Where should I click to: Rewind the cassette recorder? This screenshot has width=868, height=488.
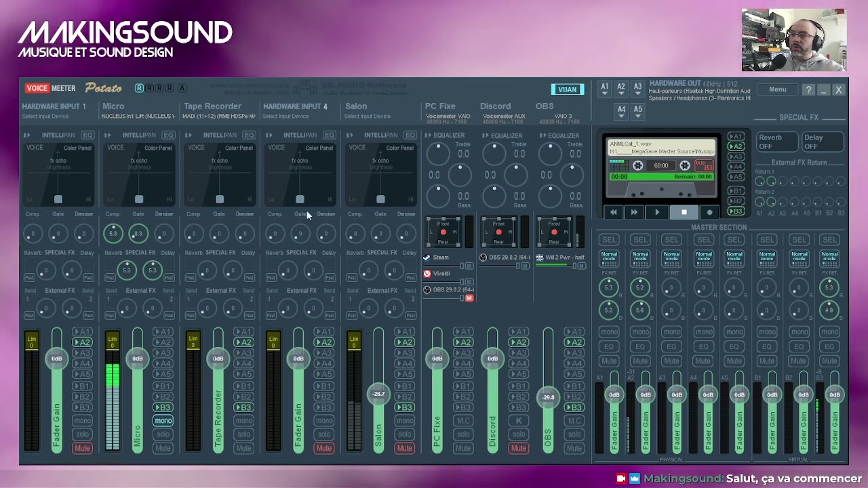(x=614, y=212)
